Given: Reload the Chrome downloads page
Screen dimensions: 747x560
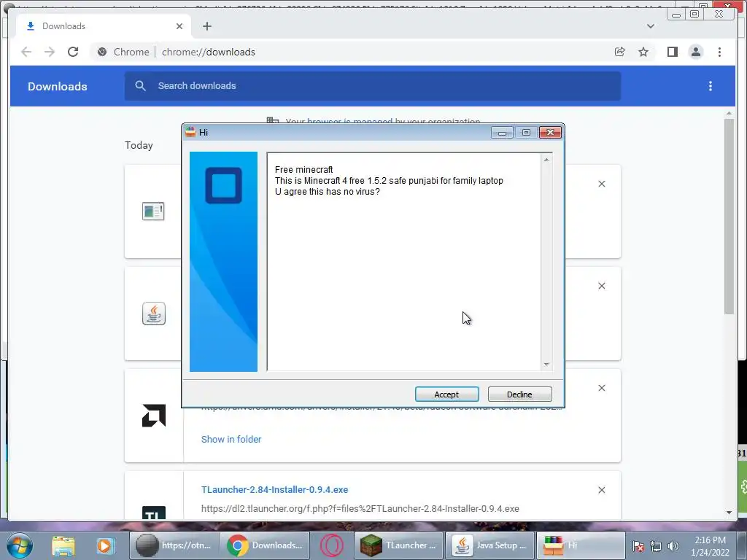Looking at the screenshot, I should 73,52.
